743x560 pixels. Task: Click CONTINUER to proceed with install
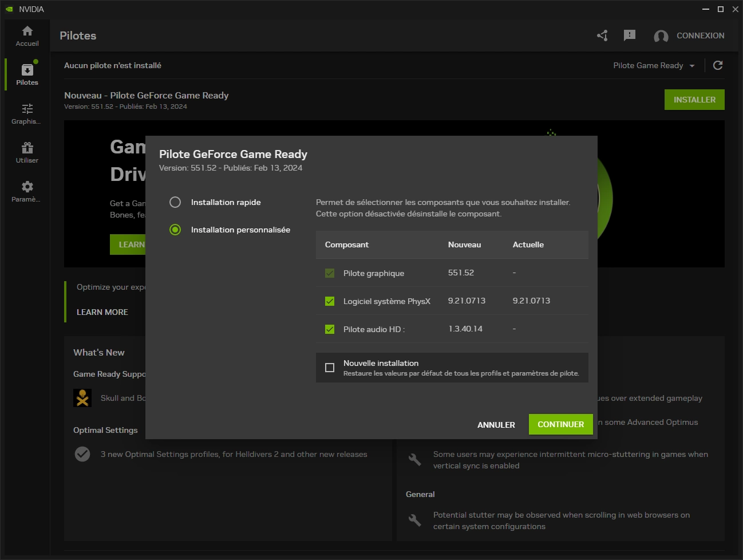click(x=561, y=424)
